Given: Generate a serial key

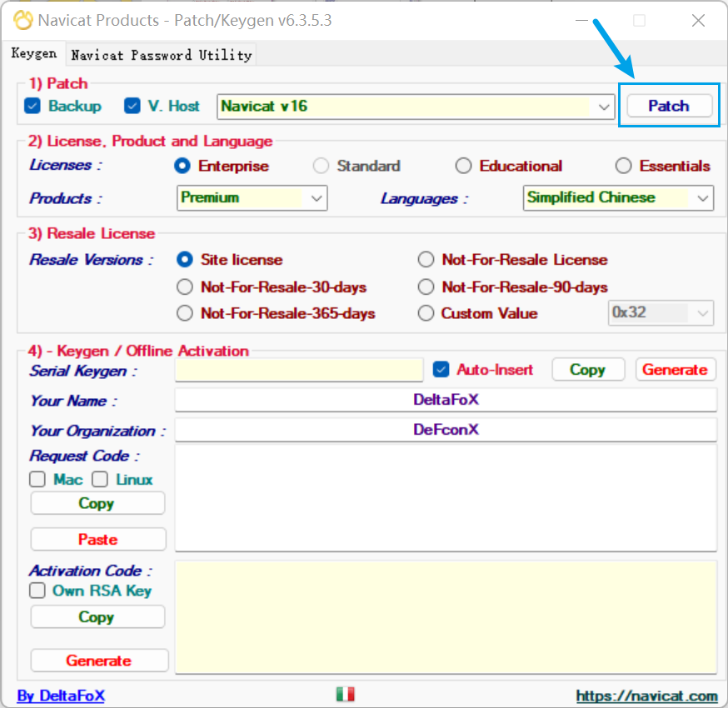Looking at the screenshot, I should coord(675,370).
